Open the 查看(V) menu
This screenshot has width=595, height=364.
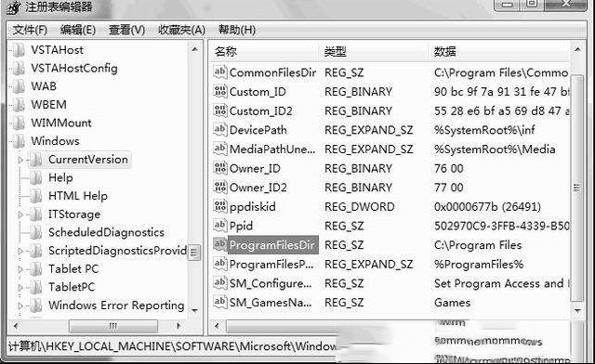tap(126, 30)
